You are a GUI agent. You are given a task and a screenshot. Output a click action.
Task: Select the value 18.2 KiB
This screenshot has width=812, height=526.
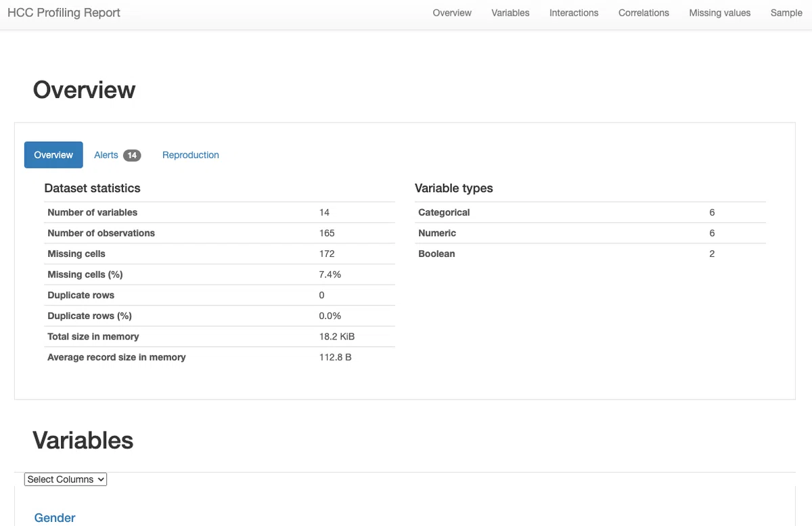[x=337, y=337]
